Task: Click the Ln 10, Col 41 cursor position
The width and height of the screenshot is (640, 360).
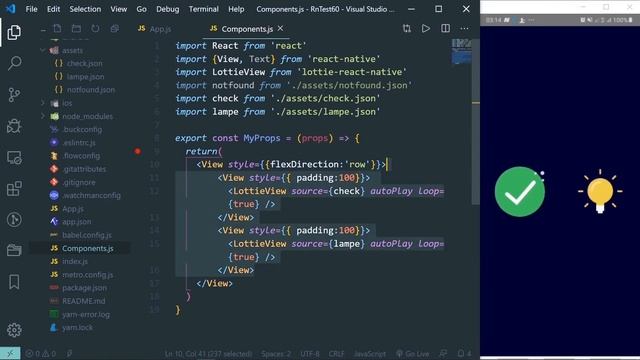Action: pos(208,353)
